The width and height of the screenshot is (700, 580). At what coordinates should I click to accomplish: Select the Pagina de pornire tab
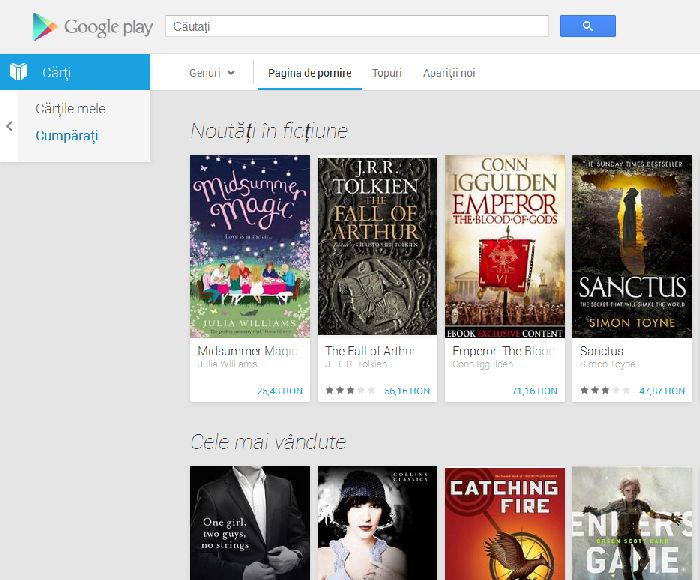(x=309, y=73)
